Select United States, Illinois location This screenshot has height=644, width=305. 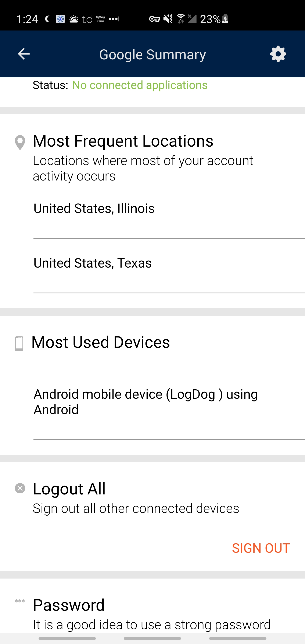click(94, 208)
